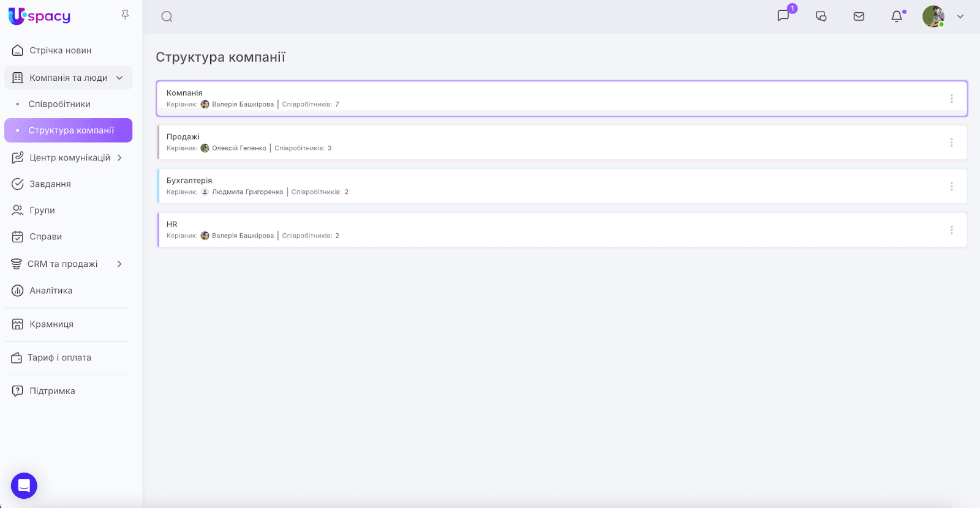
Task: Collapse the Компанія та люди section
Action: [119, 78]
